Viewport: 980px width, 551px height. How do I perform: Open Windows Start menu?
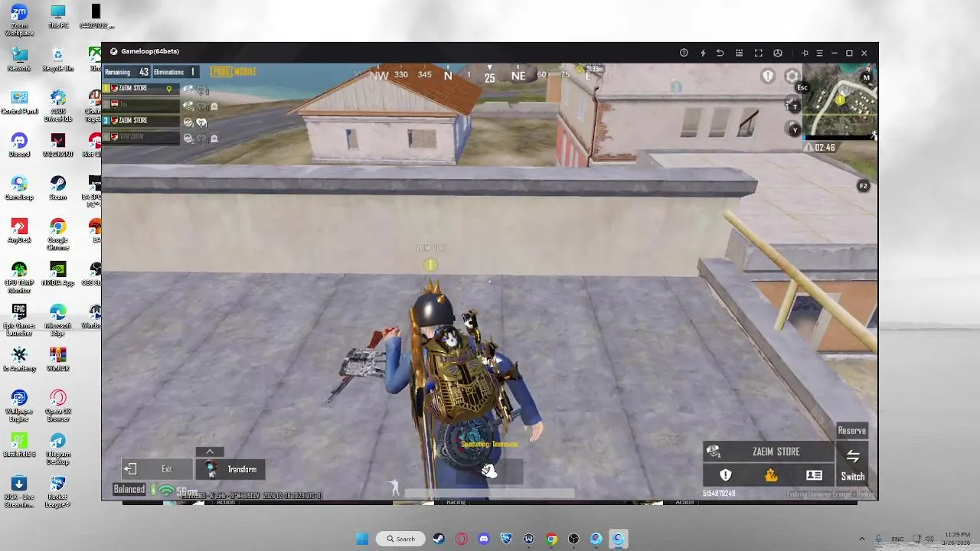pyautogui.click(x=362, y=539)
